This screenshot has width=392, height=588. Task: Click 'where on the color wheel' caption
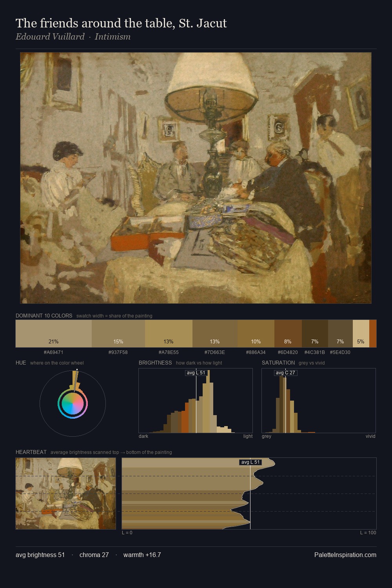pos(57,363)
